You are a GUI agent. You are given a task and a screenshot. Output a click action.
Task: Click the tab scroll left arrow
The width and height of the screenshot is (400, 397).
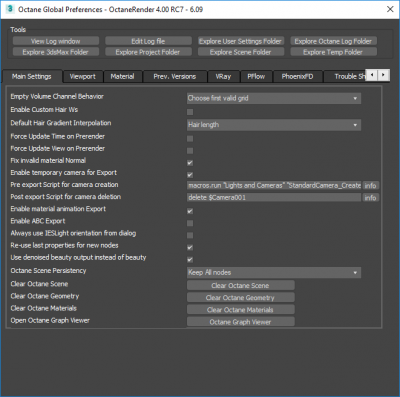click(x=372, y=75)
